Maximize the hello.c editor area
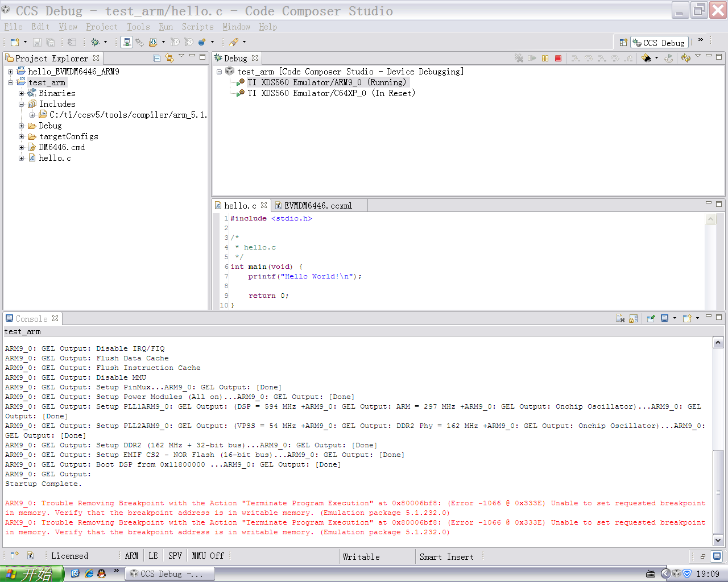The width and height of the screenshot is (728, 582). (x=719, y=203)
